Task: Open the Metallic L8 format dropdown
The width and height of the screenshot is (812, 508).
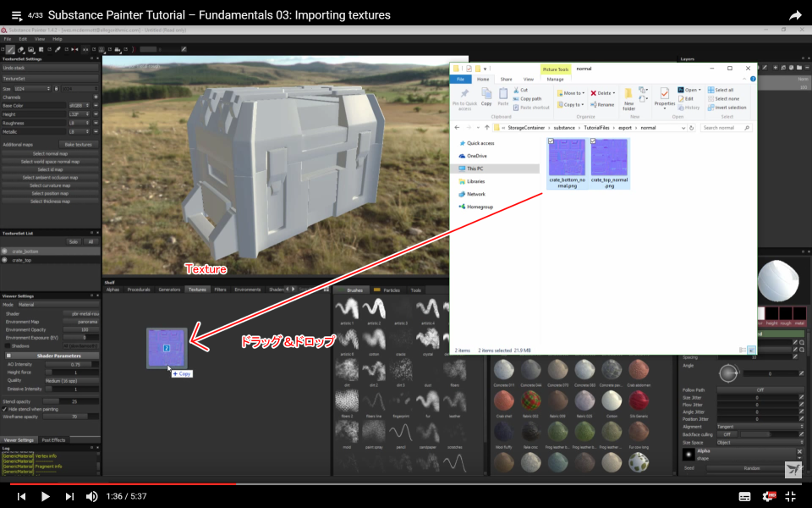Action: coord(79,132)
